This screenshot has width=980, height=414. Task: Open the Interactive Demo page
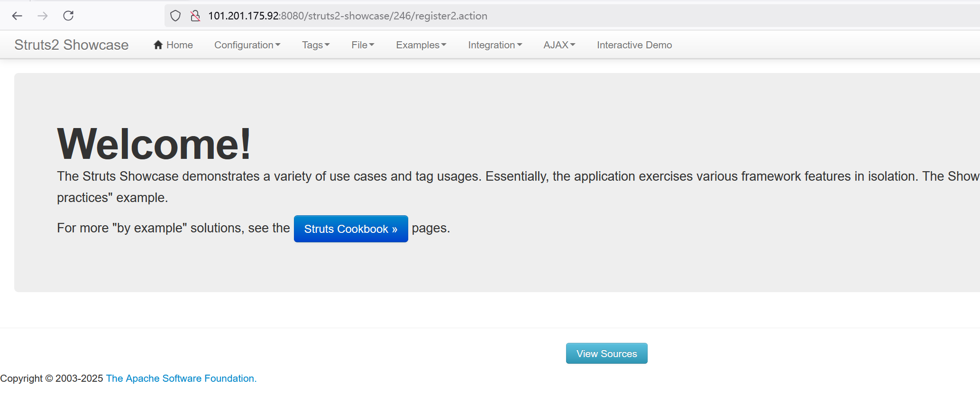click(634, 45)
